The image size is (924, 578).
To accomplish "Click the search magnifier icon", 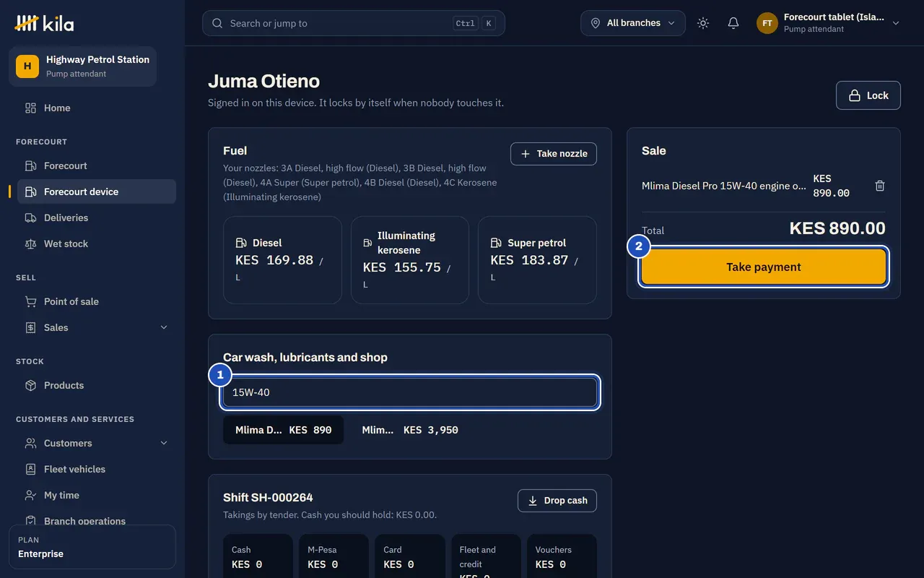I will pos(217,23).
